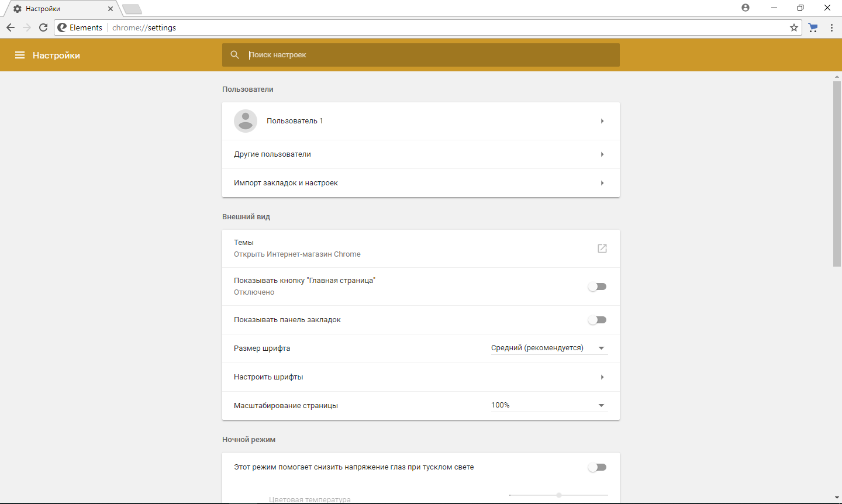Click the Пользователь 1 avatar picture
Image resolution: width=842 pixels, height=504 pixels.
246,121
